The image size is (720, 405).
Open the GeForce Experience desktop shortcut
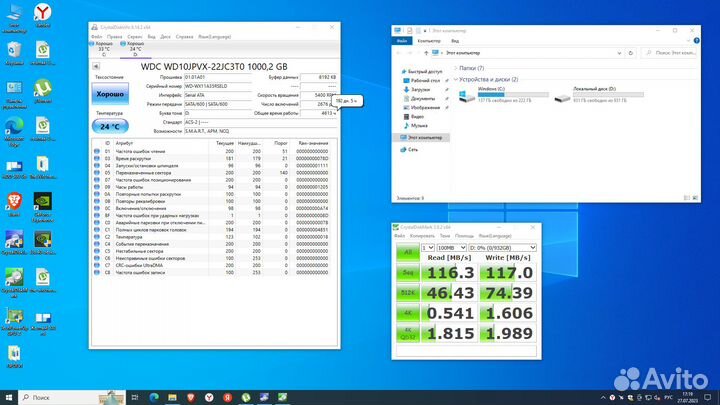43,207
